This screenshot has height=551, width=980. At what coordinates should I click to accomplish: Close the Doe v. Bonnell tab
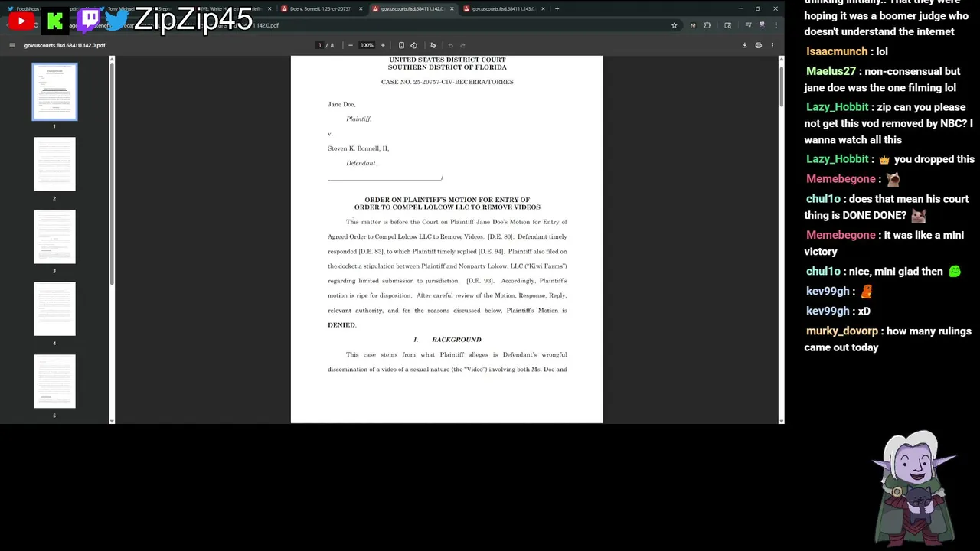(361, 8)
